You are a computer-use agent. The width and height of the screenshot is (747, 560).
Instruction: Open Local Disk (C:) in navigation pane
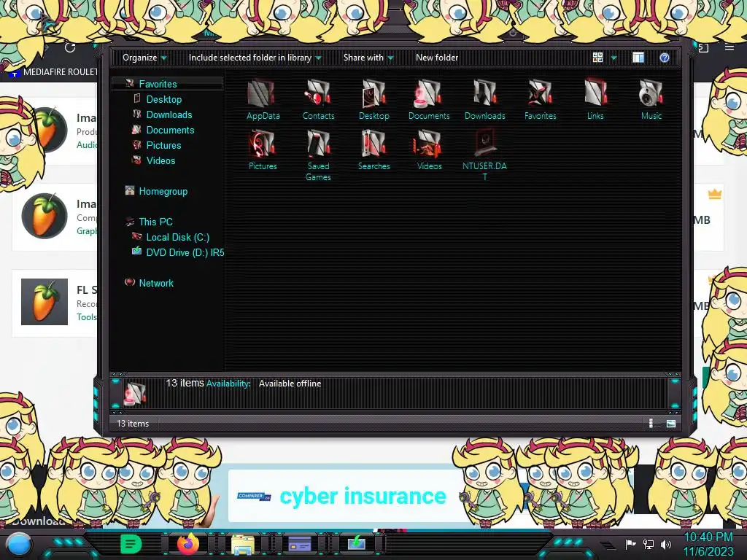pyautogui.click(x=177, y=237)
